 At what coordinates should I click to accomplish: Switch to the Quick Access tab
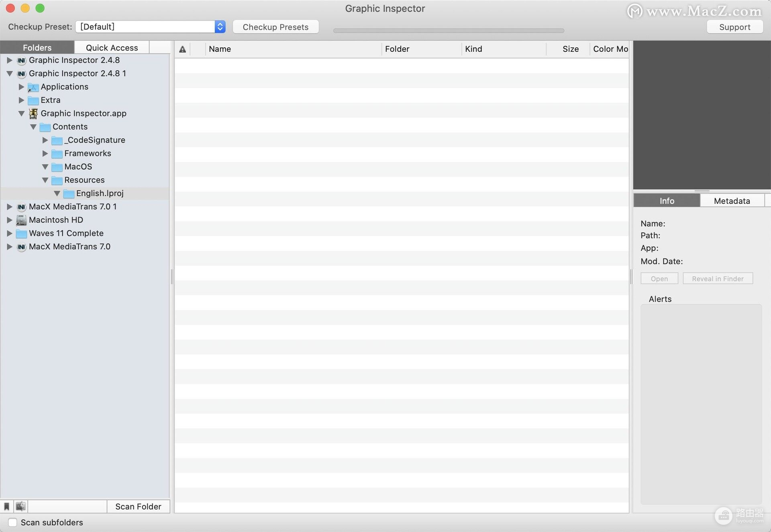[112, 48]
